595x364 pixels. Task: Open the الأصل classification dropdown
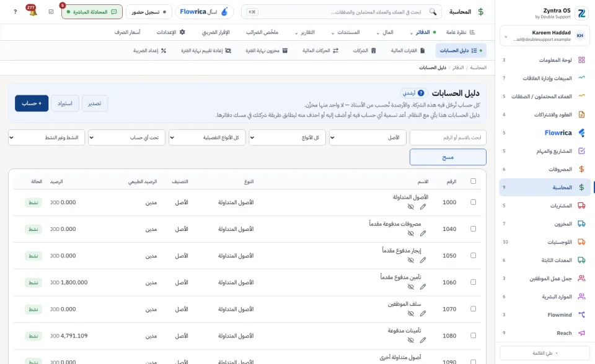[x=368, y=137]
